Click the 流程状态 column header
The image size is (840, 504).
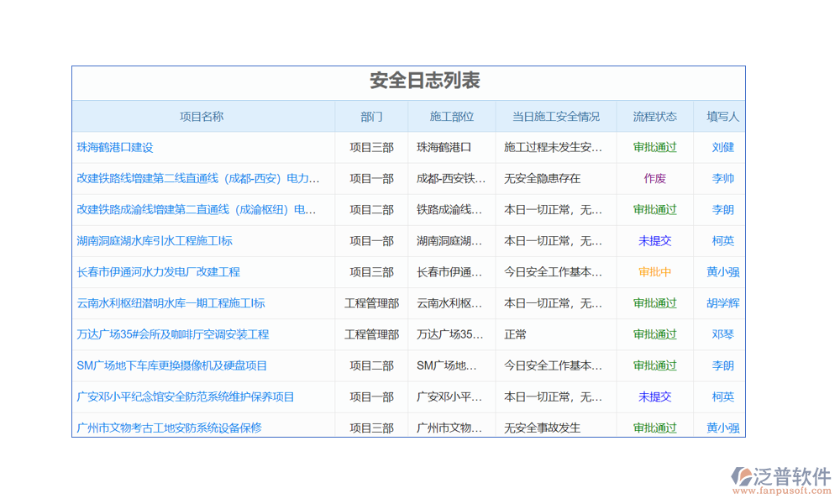(x=655, y=117)
